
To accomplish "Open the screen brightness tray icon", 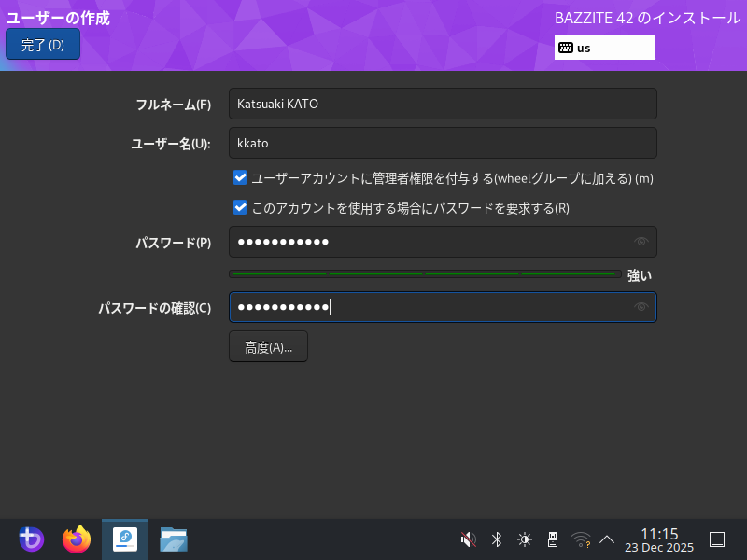I will (x=525, y=539).
